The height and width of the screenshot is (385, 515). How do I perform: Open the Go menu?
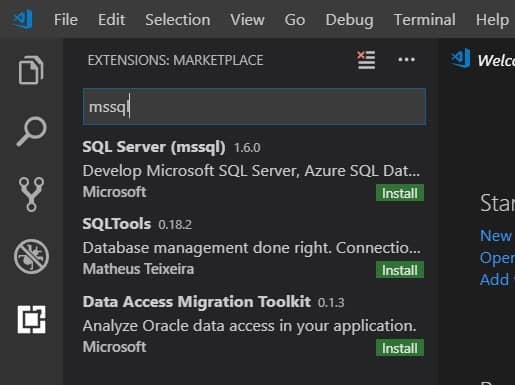coord(295,20)
